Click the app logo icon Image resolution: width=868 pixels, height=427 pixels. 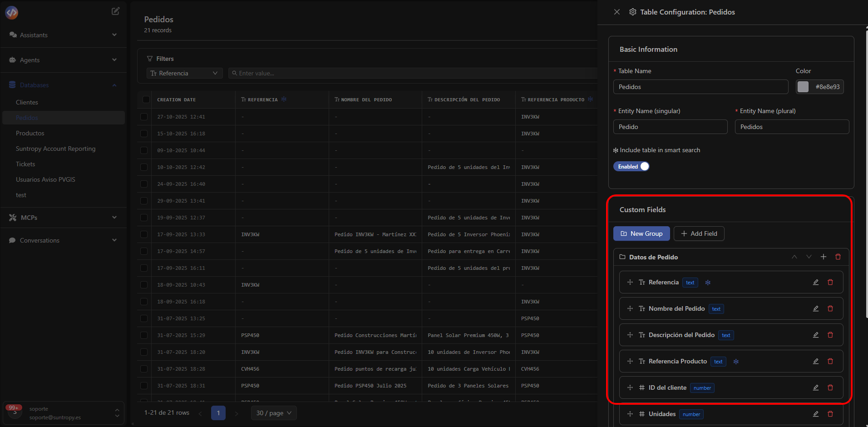[12, 13]
